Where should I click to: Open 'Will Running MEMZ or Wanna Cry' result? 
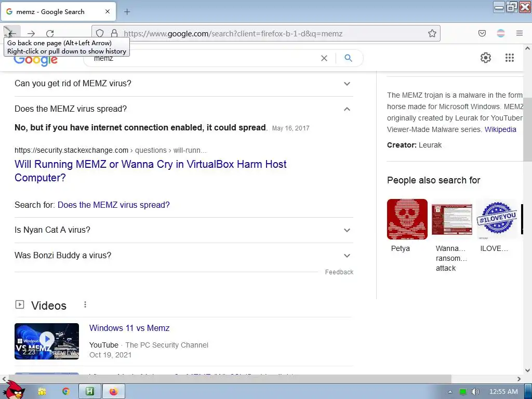tap(150, 170)
